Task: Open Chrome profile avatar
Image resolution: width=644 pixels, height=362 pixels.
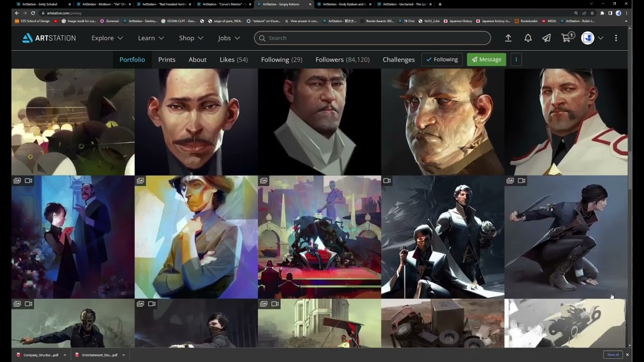Action: [618, 13]
